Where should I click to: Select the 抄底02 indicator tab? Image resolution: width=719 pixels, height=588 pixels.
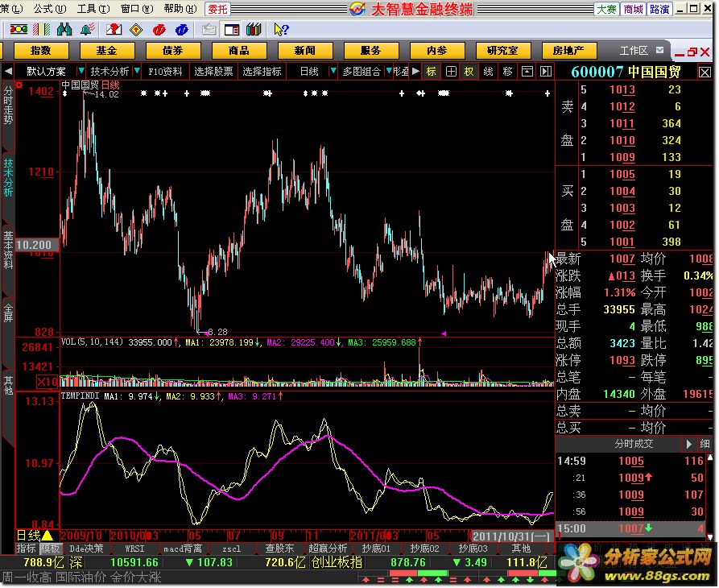click(x=424, y=549)
